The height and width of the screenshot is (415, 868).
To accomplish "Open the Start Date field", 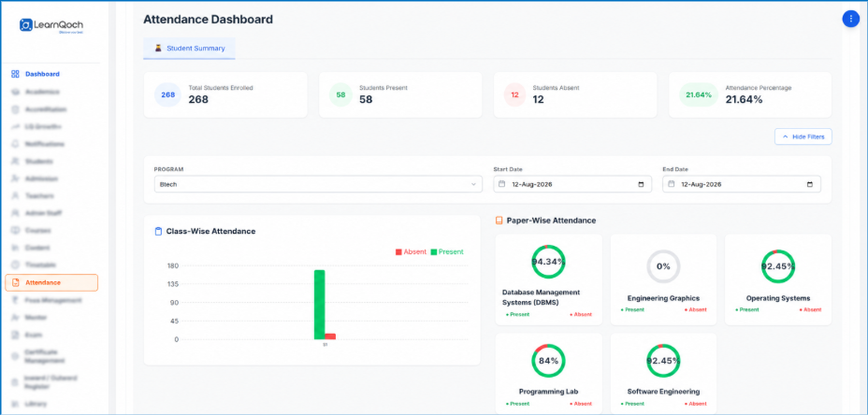I will 572,184.
